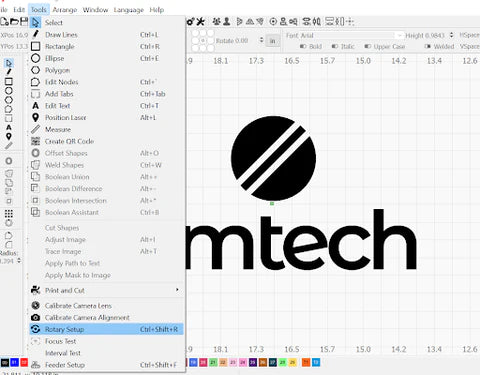Click the Measure ruler icon in menu
The height and width of the screenshot is (375, 480).
[36, 129]
